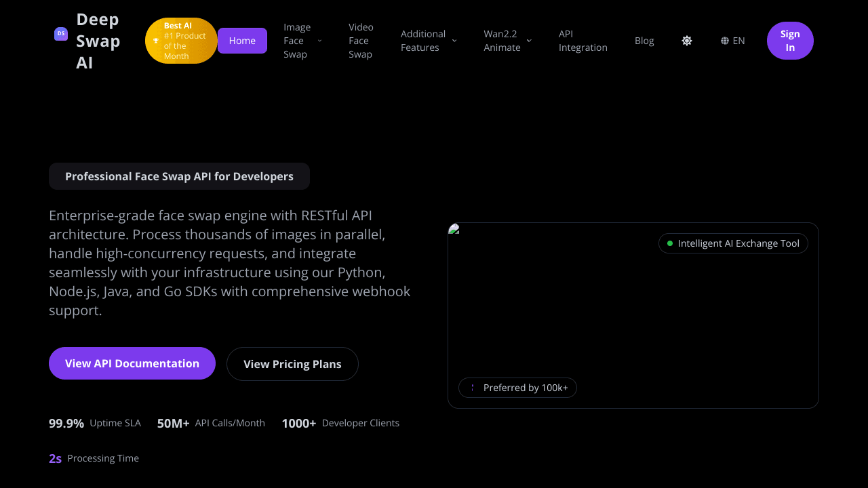Click View API Documentation button
The image size is (868, 488).
click(132, 363)
